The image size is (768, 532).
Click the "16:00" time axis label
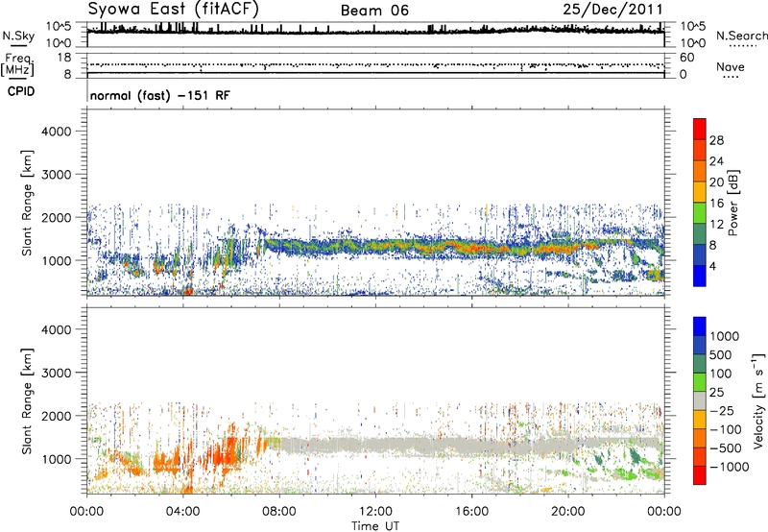click(x=471, y=512)
